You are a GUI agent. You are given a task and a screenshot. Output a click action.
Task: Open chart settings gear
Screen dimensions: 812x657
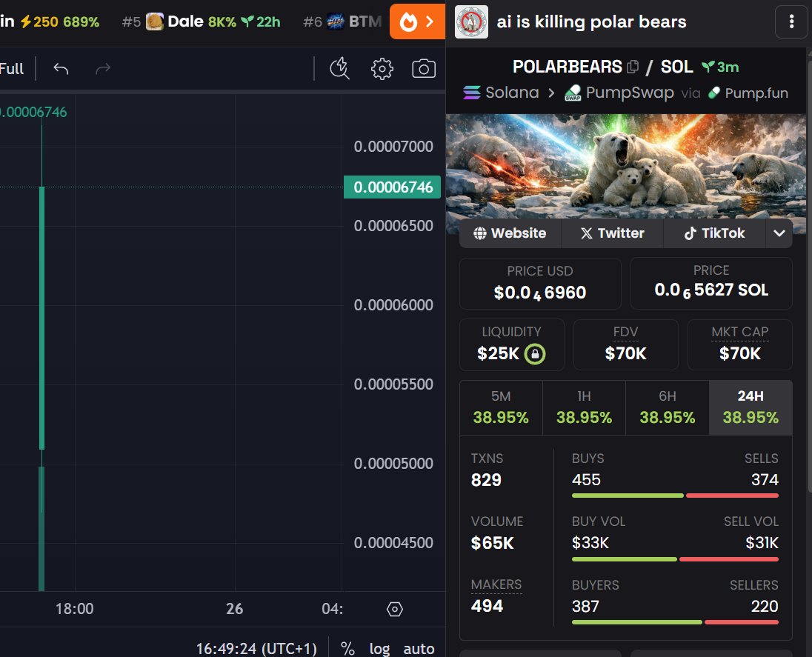[382, 68]
